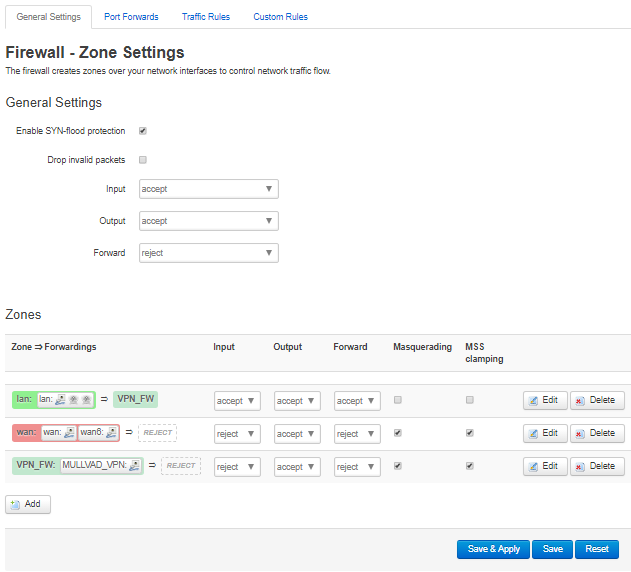Click the MSS clamping column header

pos(484,353)
